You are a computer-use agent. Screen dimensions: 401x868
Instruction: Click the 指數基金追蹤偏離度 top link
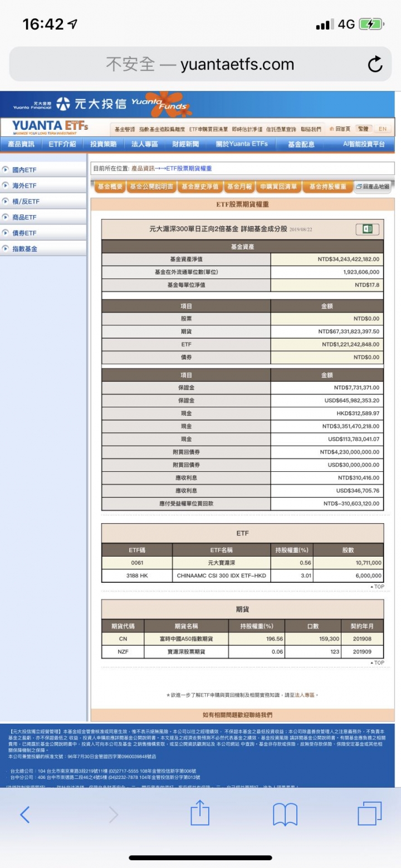tap(163, 129)
